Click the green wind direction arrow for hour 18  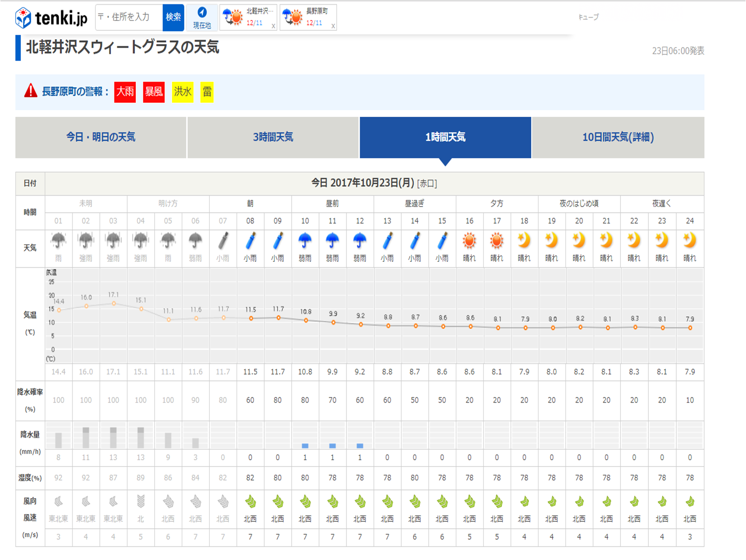[525, 501]
